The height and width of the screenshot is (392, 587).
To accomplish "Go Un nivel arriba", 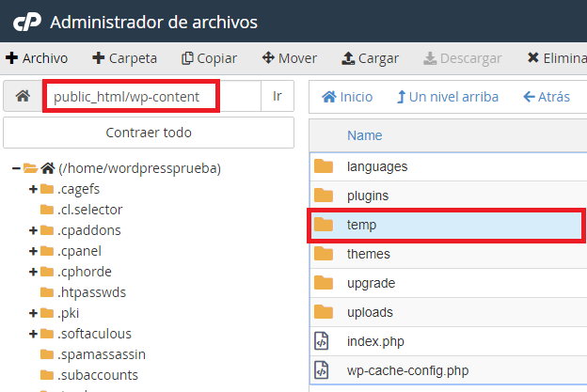I will click(x=448, y=97).
